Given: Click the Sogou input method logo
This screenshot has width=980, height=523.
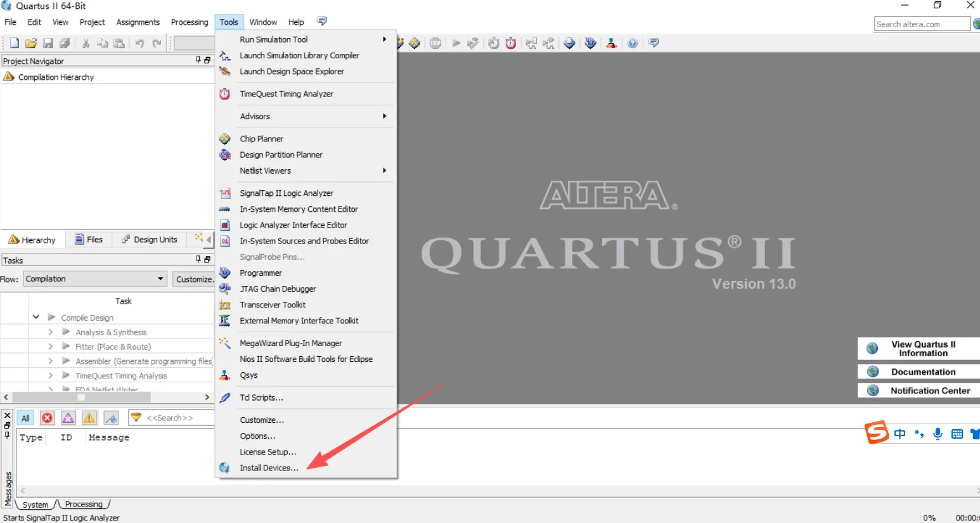Looking at the screenshot, I should [x=877, y=432].
